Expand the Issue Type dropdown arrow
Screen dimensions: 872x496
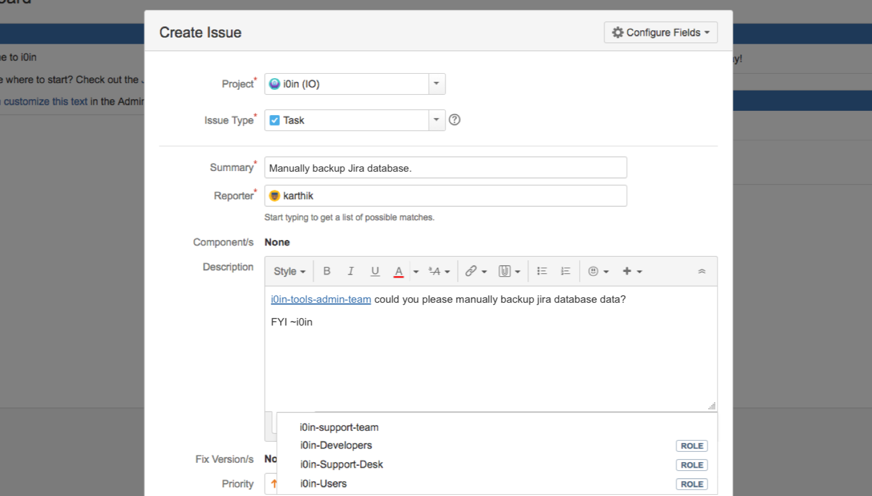coord(437,120)
